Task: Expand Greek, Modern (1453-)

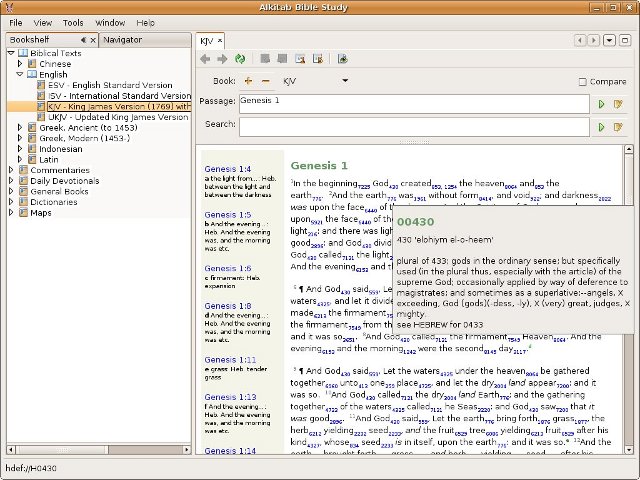Action: click(20, 138)
